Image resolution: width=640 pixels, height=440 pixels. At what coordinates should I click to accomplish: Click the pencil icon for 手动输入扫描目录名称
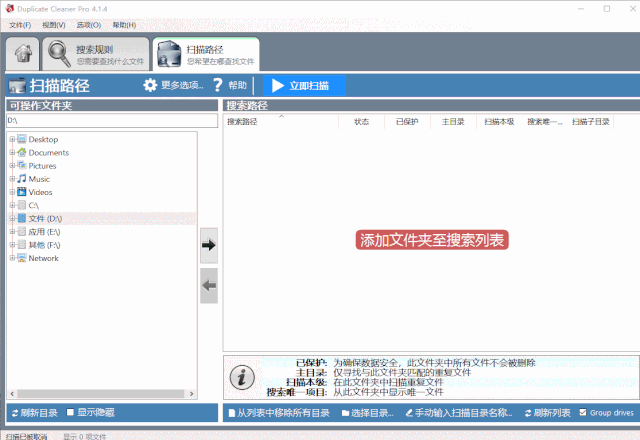coord(409,413)
